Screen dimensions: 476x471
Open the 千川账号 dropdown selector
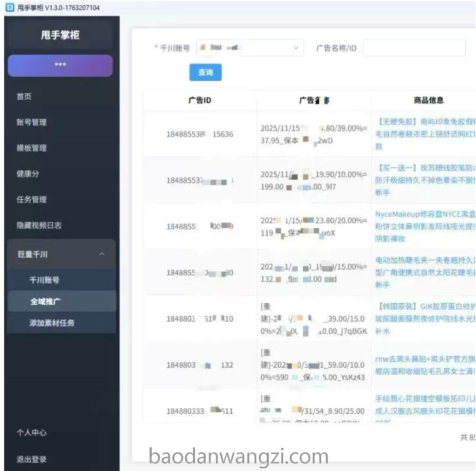tap(250, 48)
